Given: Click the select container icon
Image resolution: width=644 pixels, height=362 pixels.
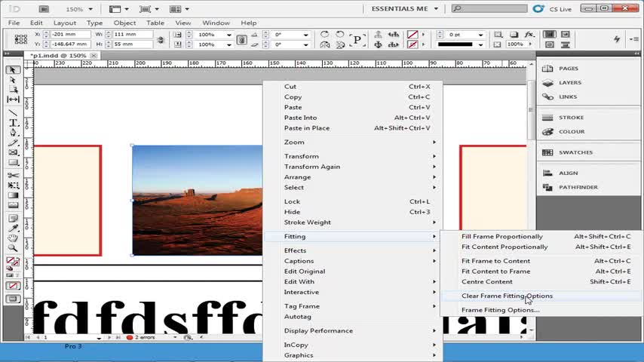Looking at the screenshot, I should [x=378, y=35].
